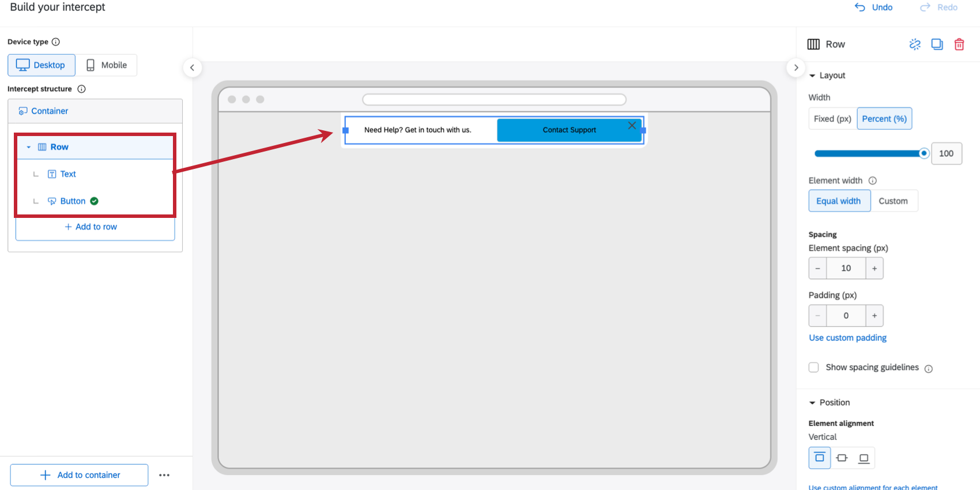Click the preview browser address bar

[494, 100]
